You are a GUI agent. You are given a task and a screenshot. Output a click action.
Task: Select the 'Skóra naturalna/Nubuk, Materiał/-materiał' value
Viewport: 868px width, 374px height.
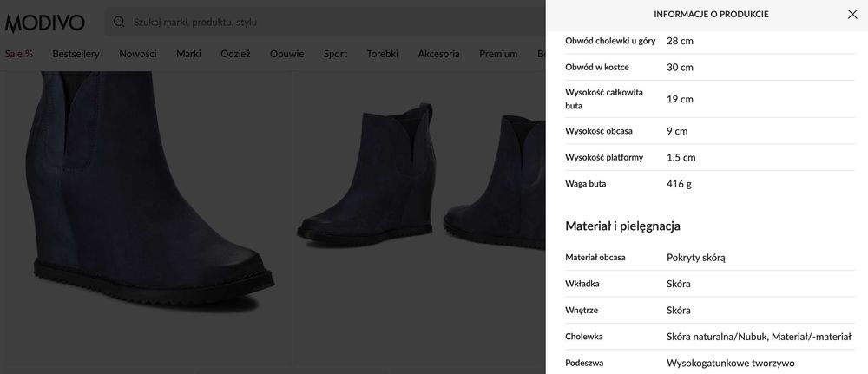click(759, 337)
